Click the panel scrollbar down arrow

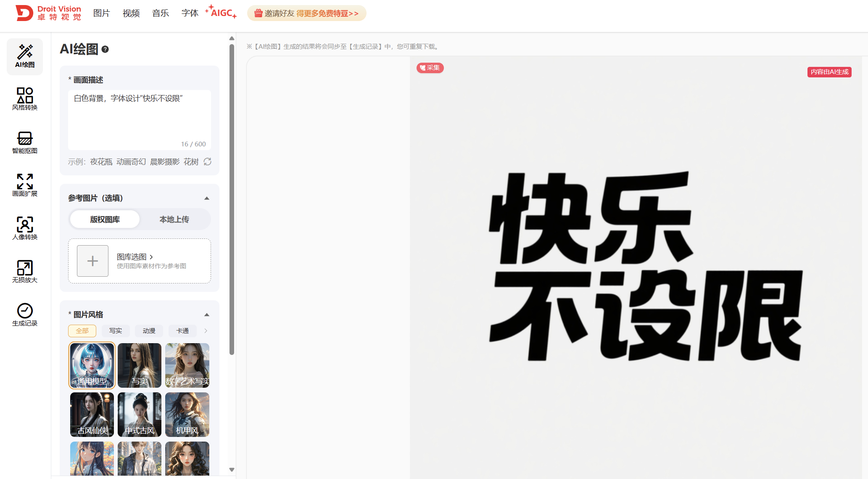pos(232,470)
